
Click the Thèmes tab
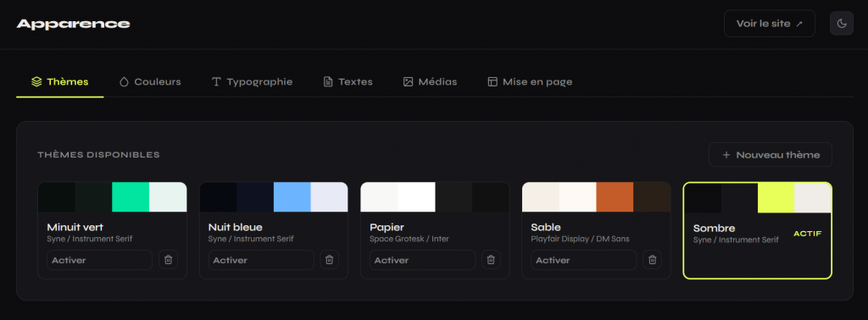(x=60, y=82)
